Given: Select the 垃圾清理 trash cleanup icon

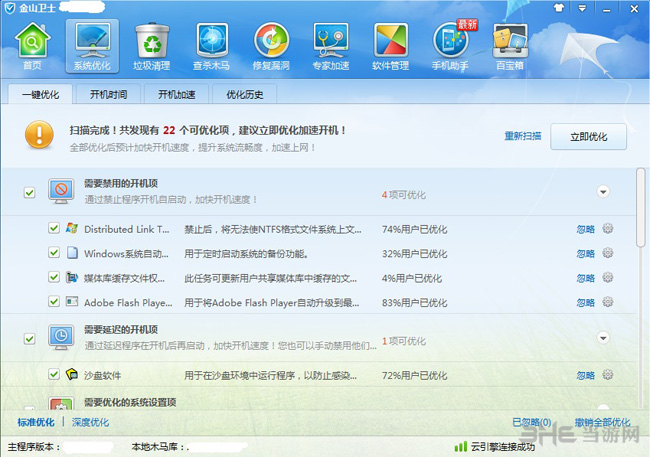Looking at the screenshot, I should [x=152, y=45].
